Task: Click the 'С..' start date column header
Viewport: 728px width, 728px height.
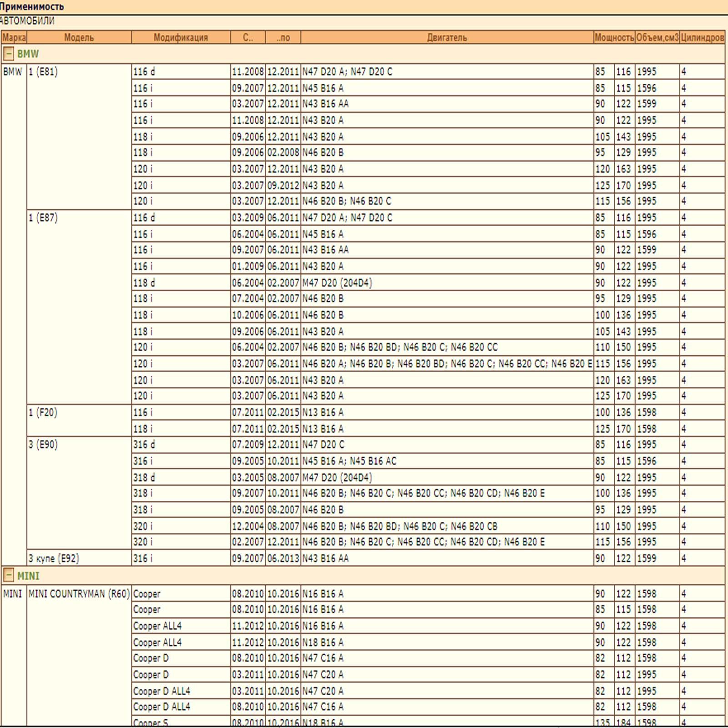Action: (248, 37)
